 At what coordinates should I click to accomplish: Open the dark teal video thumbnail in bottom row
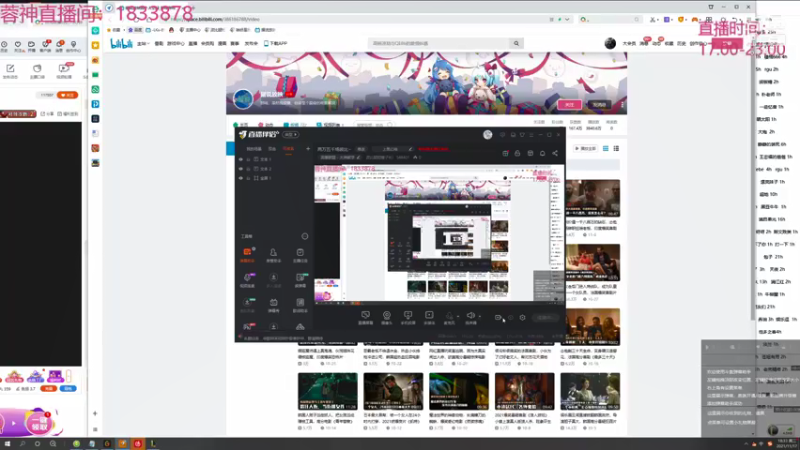click(328, 391)
